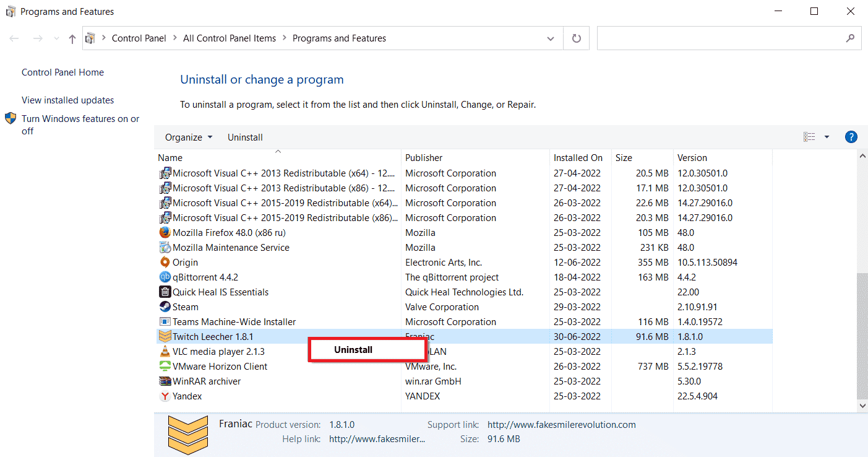Screen dimensions: 868x457
Task: Select the Steam icon in list
Action: tap(165, 307)
